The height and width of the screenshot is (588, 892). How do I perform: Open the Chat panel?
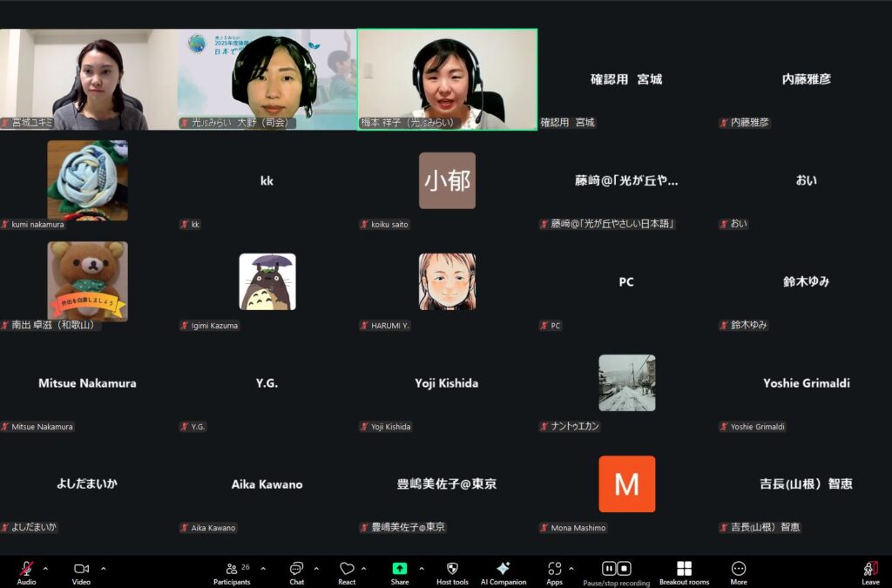pos(296,569)
